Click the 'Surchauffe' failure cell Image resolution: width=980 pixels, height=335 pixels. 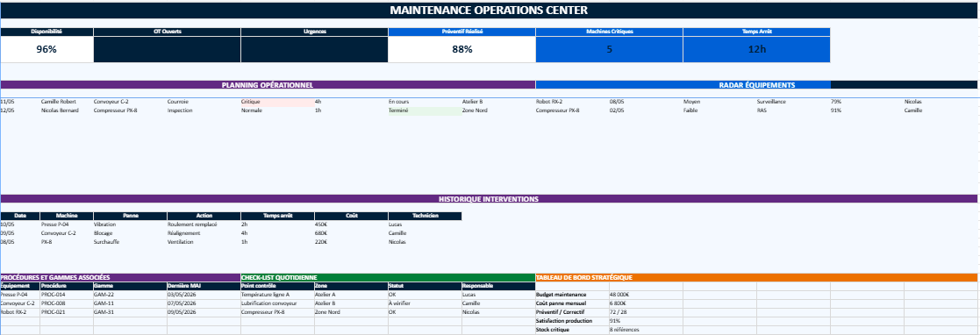coord(130,242)
